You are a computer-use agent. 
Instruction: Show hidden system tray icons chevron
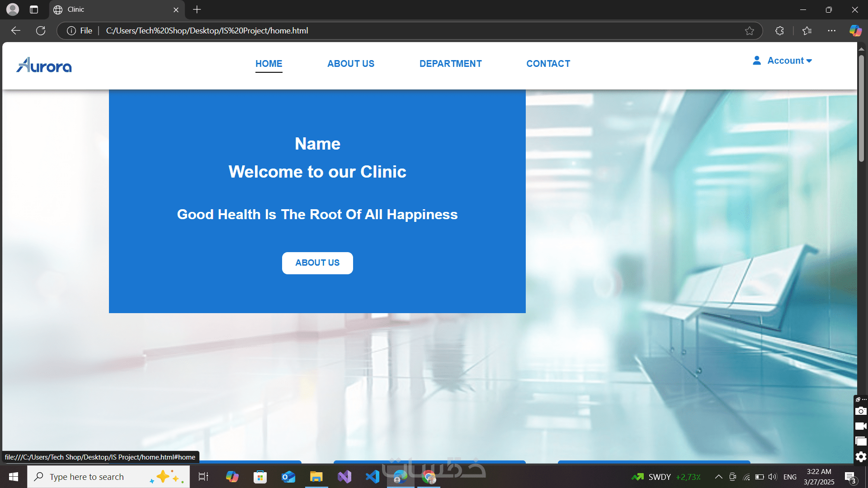[x=718, y=477]
